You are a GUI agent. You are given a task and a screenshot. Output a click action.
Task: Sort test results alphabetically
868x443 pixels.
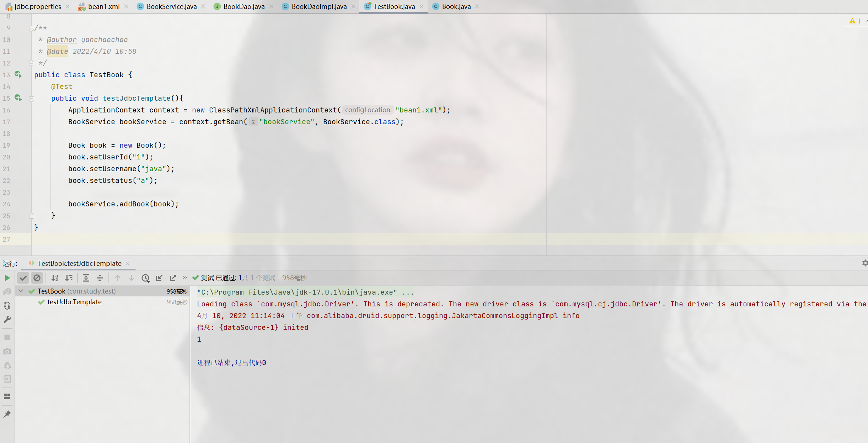point(55,278)
